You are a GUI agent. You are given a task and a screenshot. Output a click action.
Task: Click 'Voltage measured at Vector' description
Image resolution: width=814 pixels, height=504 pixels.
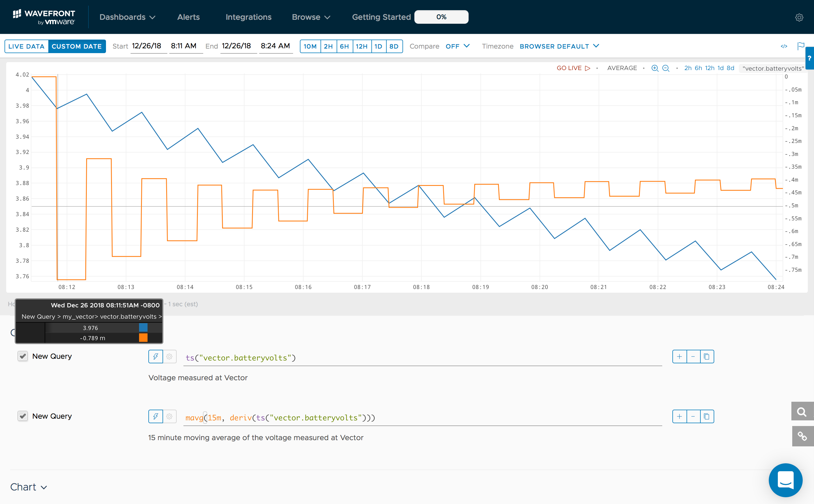click(198, 378)
